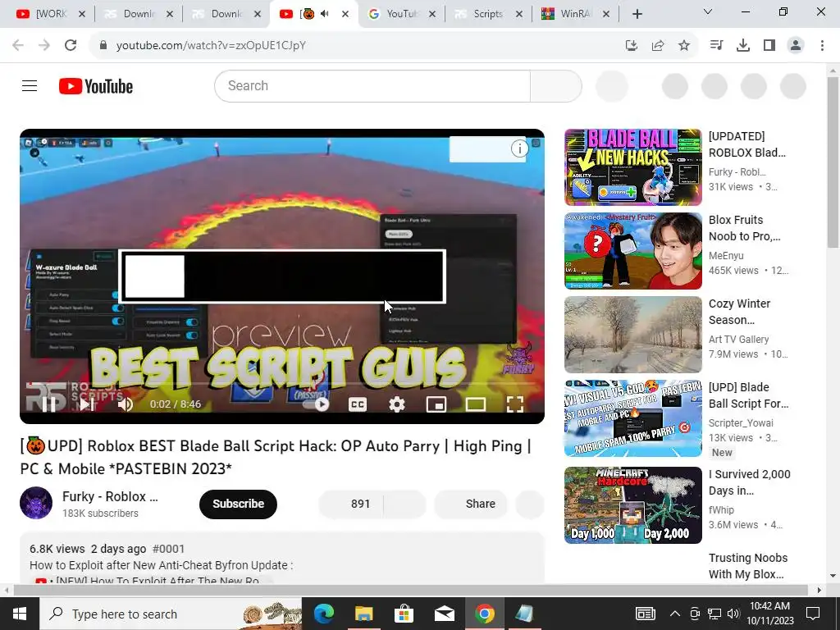Open a new browser tab
The image size is (840, 630).
(x=637, y=14)
